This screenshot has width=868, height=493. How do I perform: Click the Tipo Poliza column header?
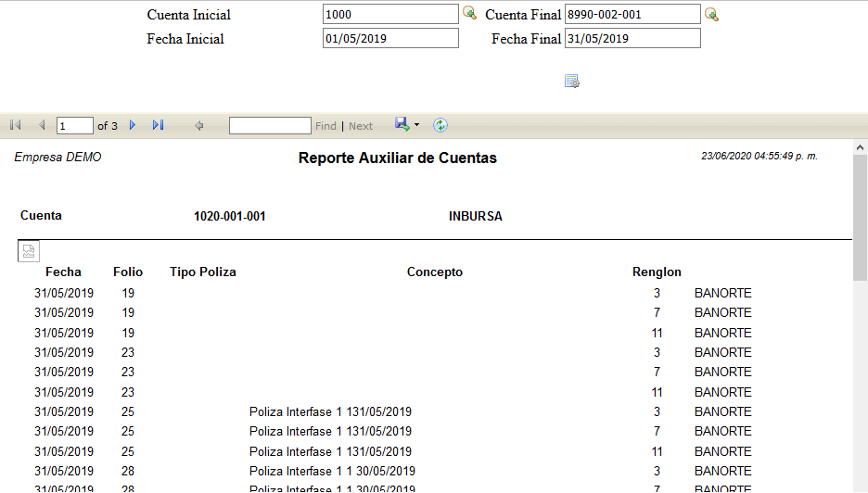point(202,272)
